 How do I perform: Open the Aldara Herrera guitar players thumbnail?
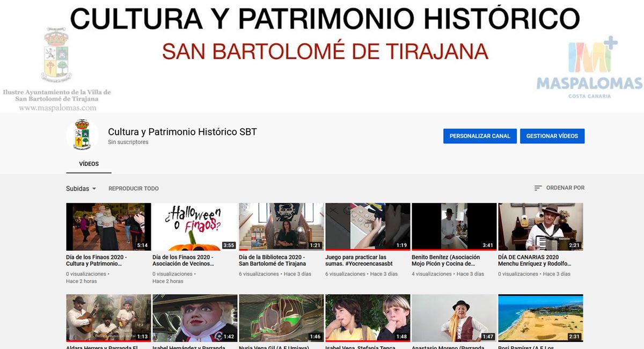tap(108, 317)
